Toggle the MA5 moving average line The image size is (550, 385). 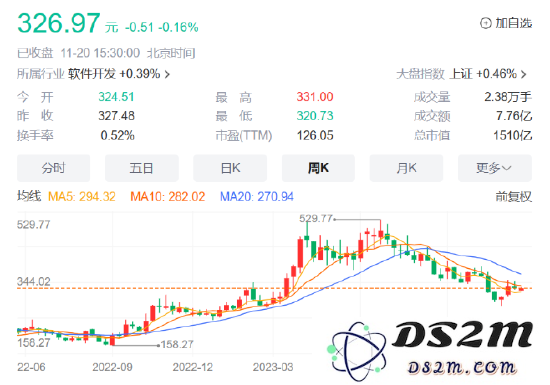tap(81, 197)
